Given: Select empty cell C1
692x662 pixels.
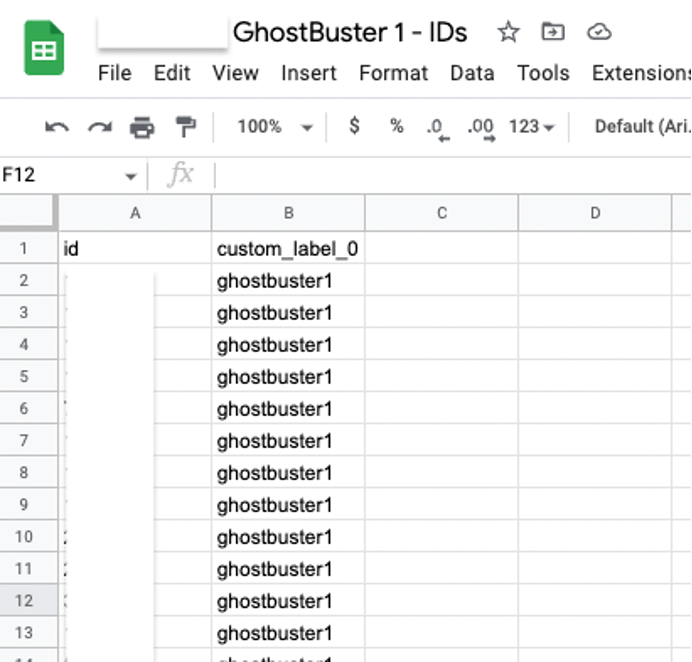Looking at the screenshot, I should click(x=442, y=248).
